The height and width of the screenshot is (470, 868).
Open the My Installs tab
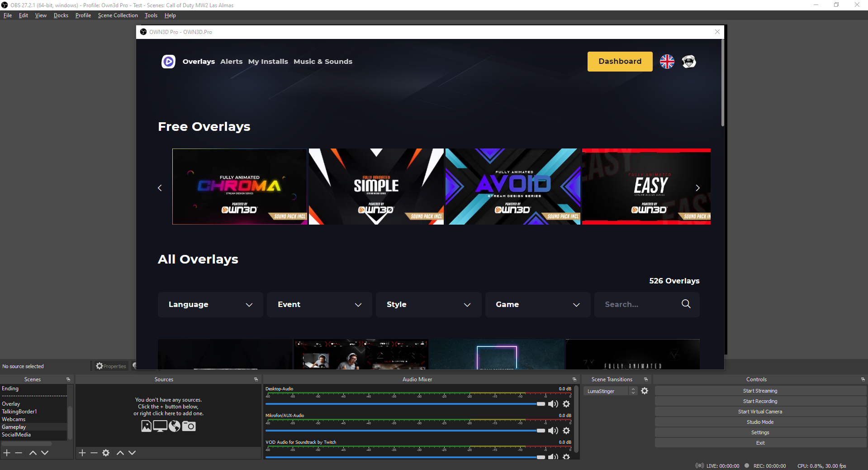click(x=268, y=62)
